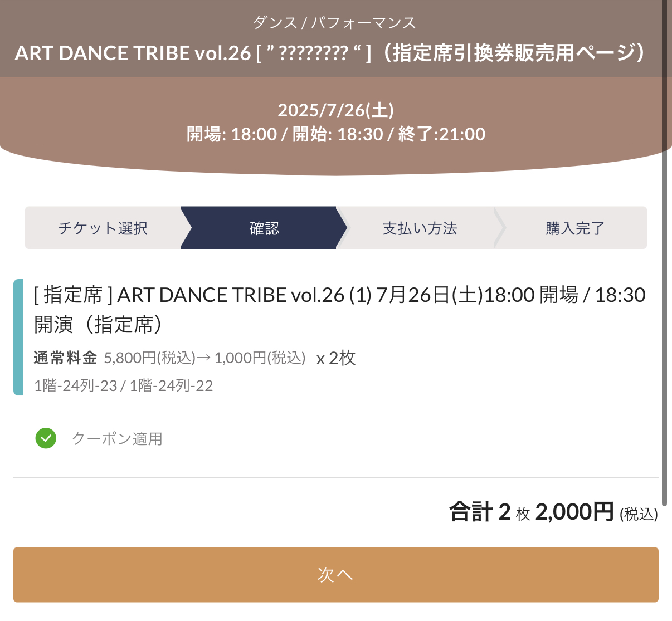Screen dimensions: 672x621
Task: Click the event date 2025/7/26(土)
Action: [335, 110]
